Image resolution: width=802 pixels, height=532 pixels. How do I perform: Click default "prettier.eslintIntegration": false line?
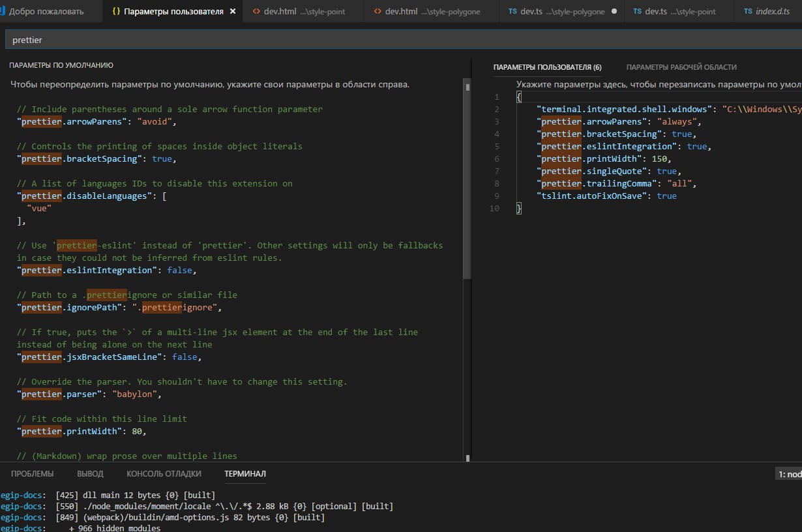(x=106, y=270)
